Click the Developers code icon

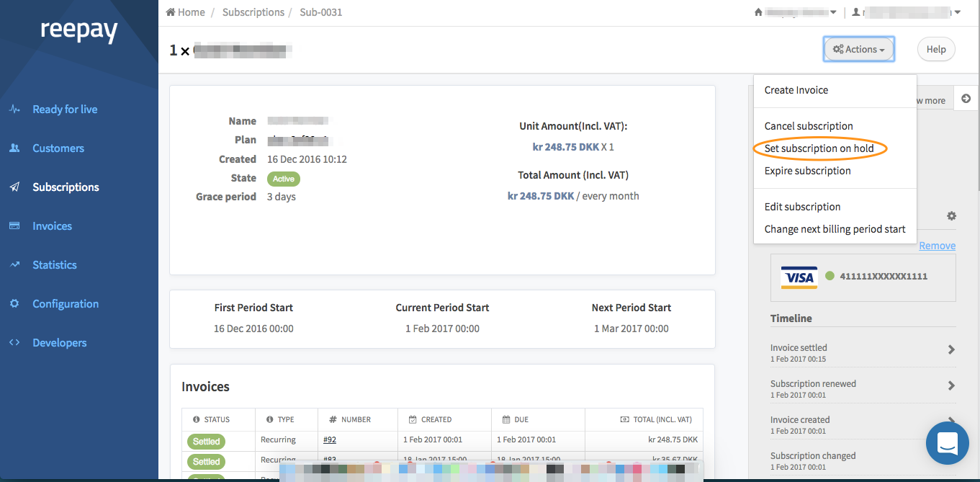point(14,343)
